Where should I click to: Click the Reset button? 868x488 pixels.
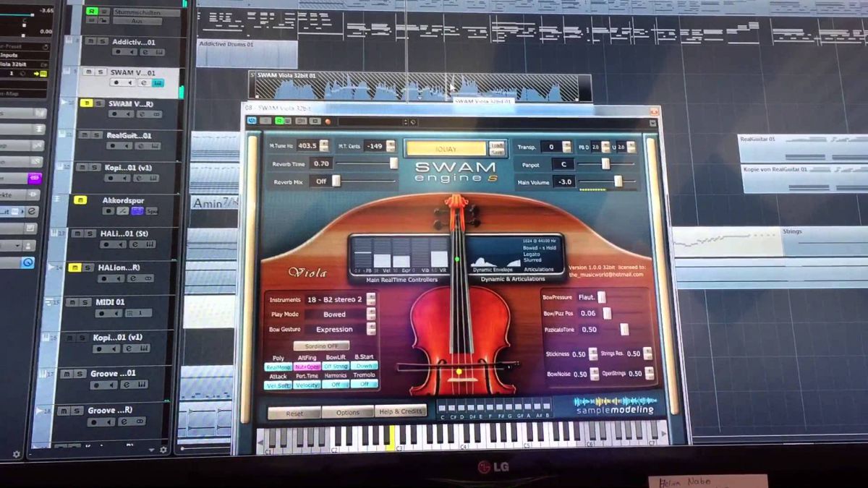click(x=294, y=414)
